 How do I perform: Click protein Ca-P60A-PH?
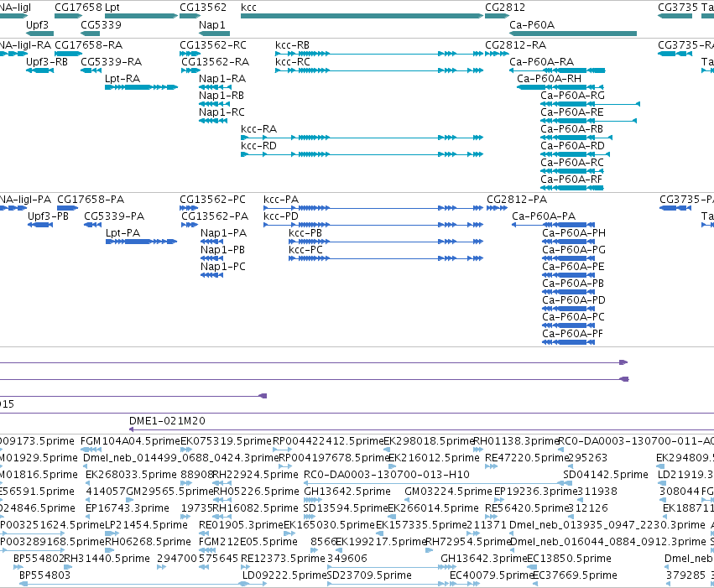[574, 233]
